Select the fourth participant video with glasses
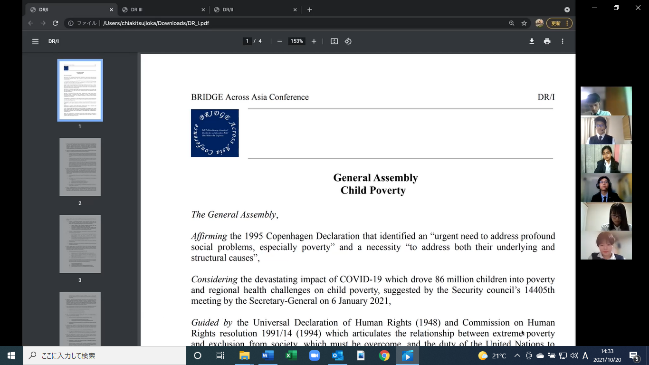Viewport: 649px width, 365px height. tap(606, 188)
